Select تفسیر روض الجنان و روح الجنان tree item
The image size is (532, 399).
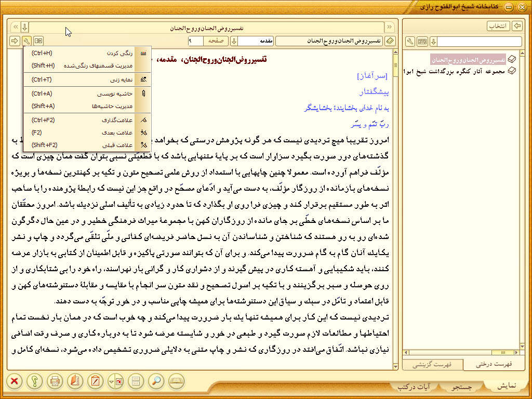[x=468, y=60]
